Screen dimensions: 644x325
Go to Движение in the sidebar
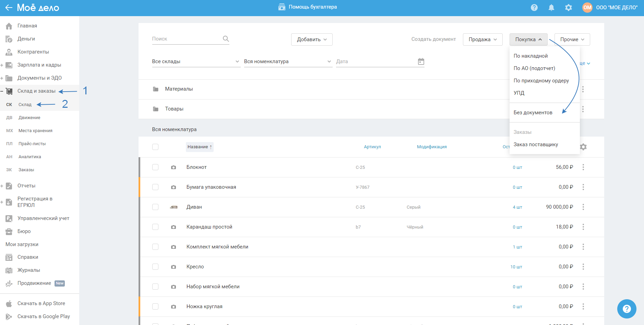coord(29,118)
